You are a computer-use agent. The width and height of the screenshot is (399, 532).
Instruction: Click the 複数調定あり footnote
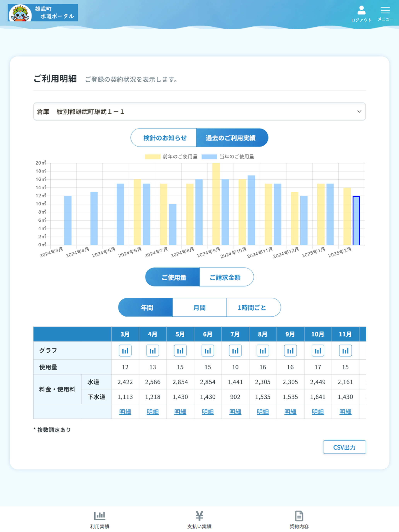point(52,430)
